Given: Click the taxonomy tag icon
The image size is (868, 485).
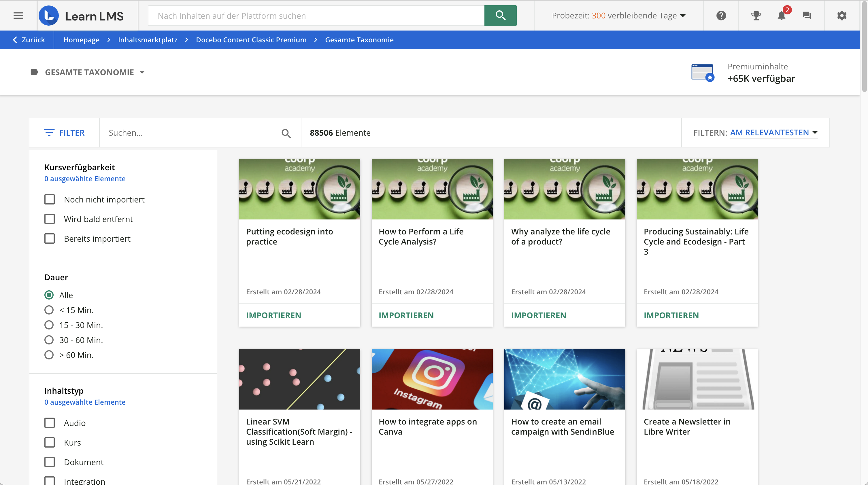Looking at the screenshot, I should pyautogui.click(x=34, y=72).
